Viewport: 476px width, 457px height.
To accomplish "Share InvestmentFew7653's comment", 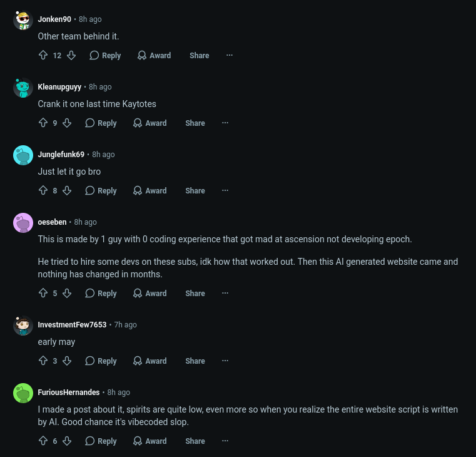I will (x=195, y=361).
